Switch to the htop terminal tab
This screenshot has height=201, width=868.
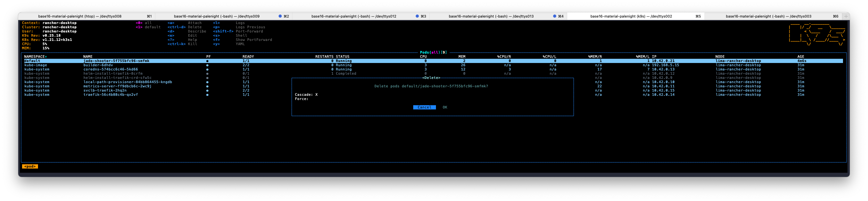click(x=80, y=16)
